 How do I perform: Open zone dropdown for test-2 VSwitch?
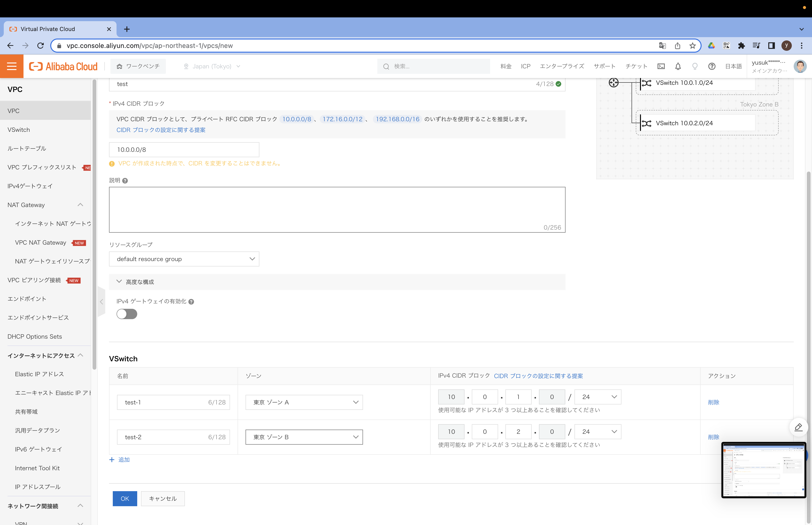click(x=304, y=437)
